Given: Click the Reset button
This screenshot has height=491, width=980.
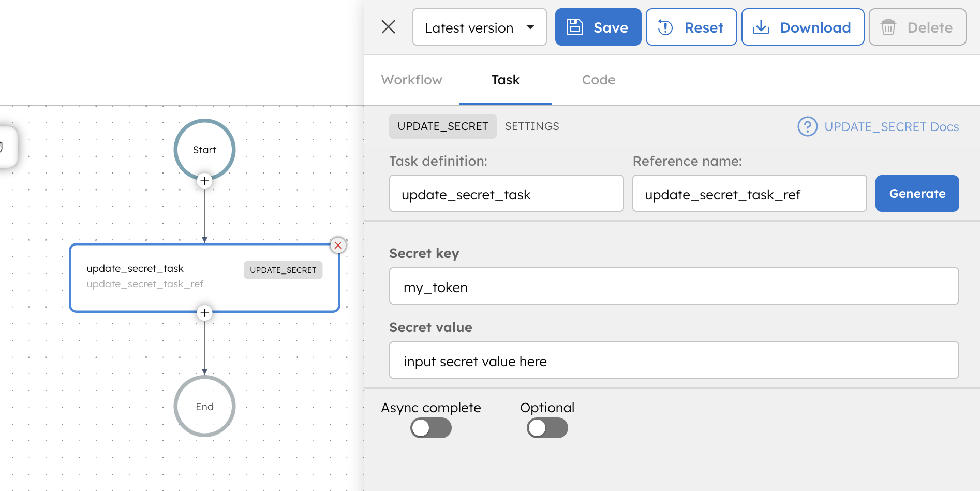Looking at the screenshot, I should 691,27.
